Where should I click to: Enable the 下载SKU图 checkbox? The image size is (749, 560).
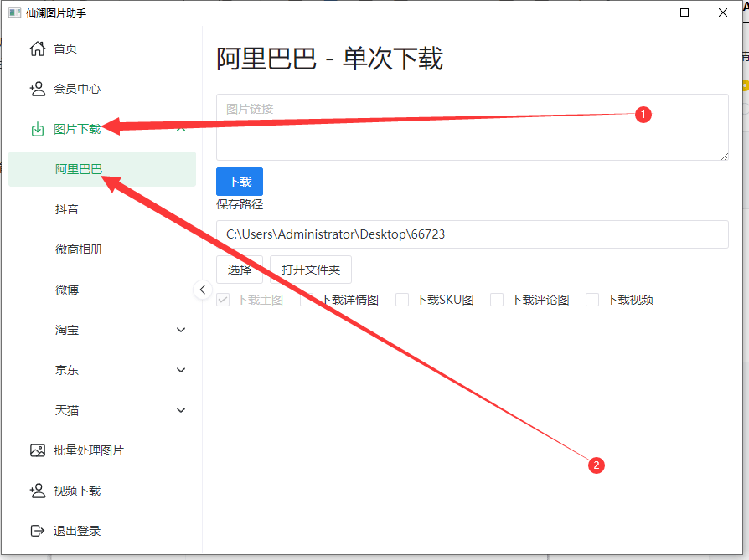[402, 300]
